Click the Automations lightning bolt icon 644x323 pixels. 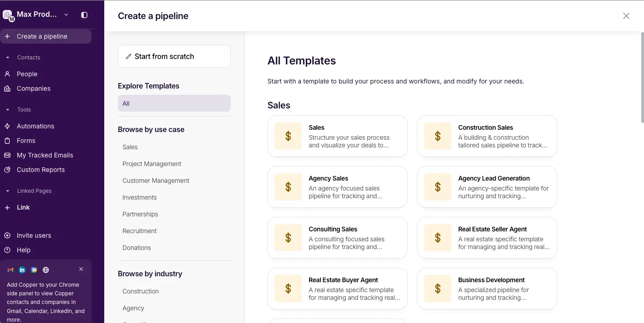(x=7, y=126)
